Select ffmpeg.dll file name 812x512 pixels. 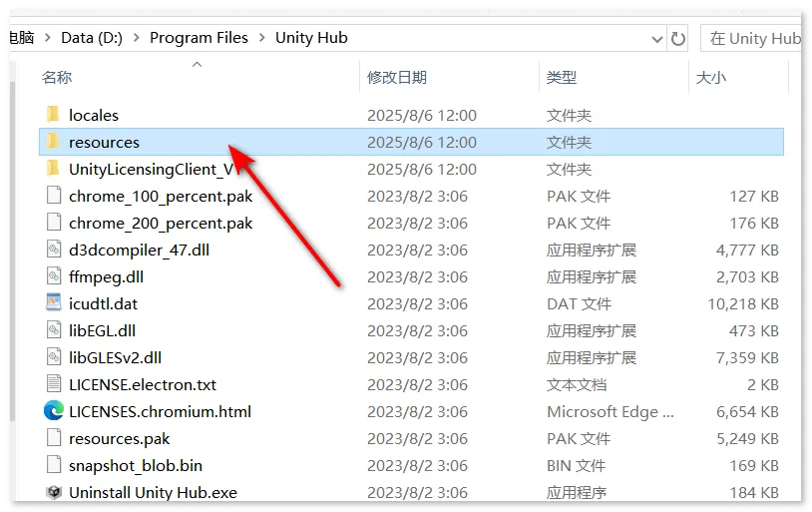pos(106,276)
